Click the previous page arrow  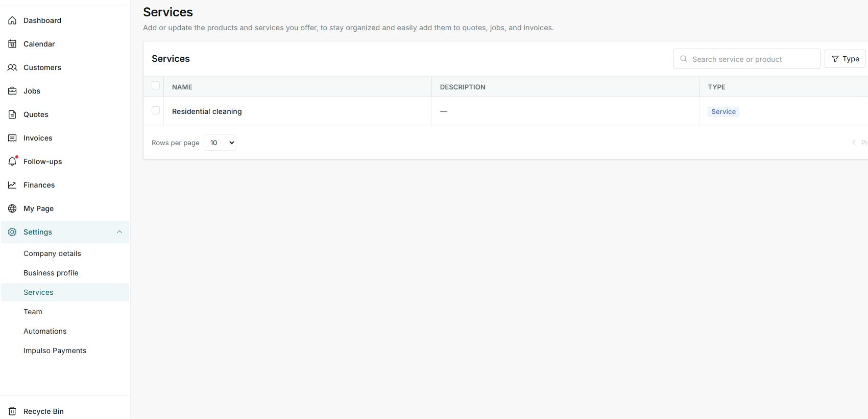pos(854,143)
